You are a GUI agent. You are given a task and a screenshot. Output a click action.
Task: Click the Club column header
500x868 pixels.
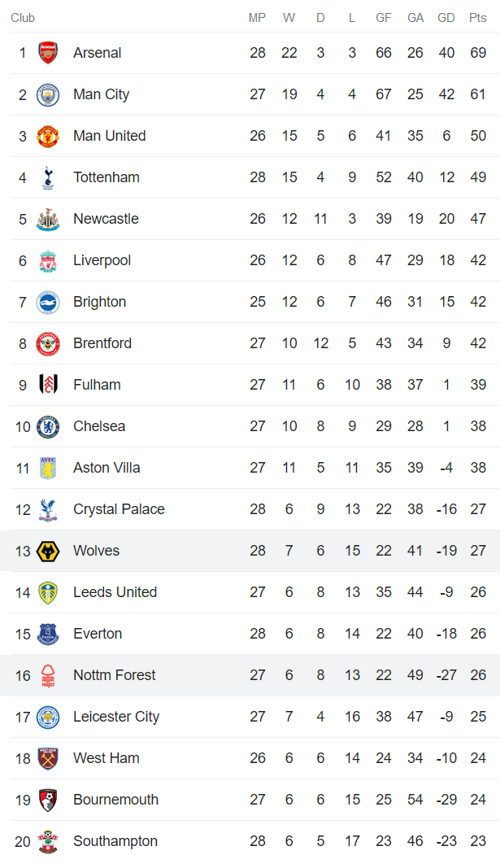coord(23,18)
